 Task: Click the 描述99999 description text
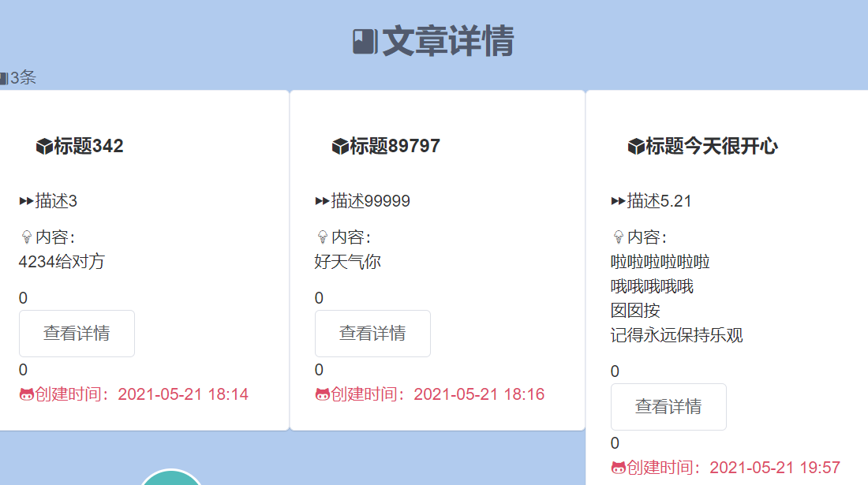370,201
